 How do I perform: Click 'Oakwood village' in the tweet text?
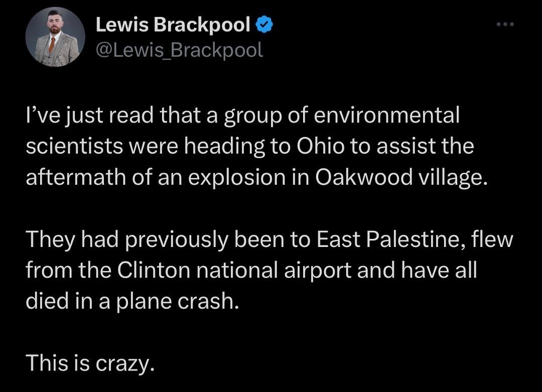401,177
